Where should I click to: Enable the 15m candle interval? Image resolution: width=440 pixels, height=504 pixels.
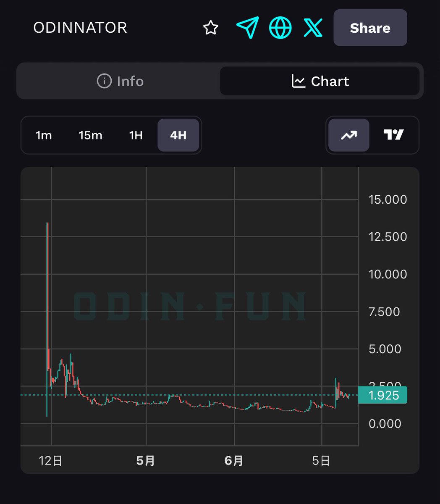coord(90,135)
